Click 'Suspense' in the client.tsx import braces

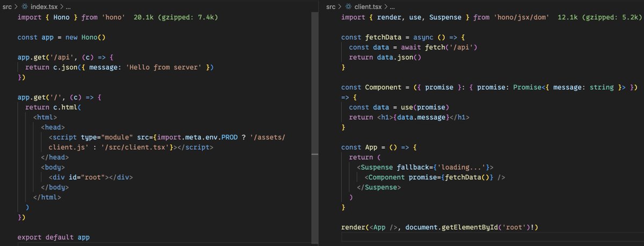(x=445, y=17)
